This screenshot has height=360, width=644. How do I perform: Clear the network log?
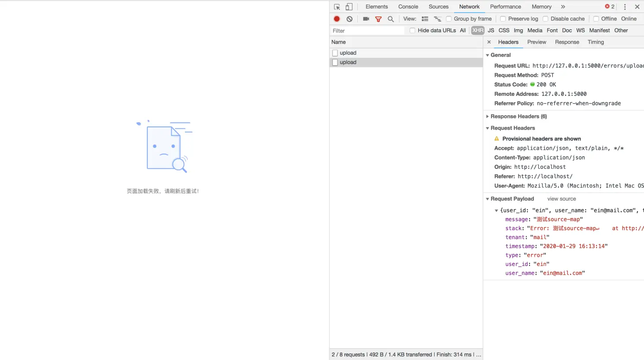click(x=350, y=19)
